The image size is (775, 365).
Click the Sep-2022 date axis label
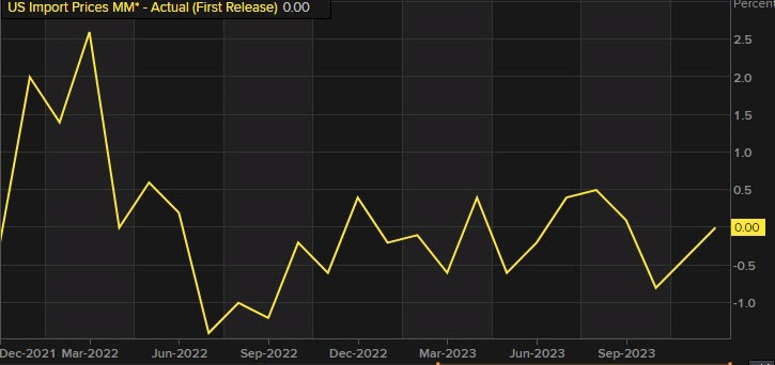point(269,354)
